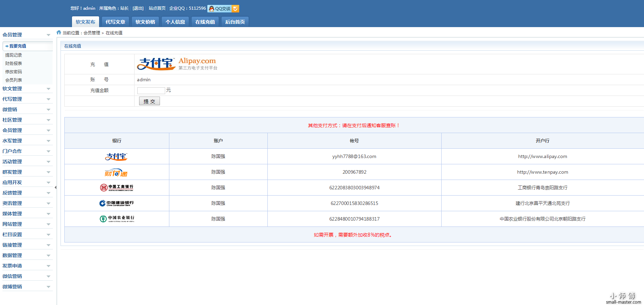The height and width of the screenshot is (305, 644).
Task: Open 财务报表 in the sidebar
Action: pyautogui.click(x=14, y=64)
